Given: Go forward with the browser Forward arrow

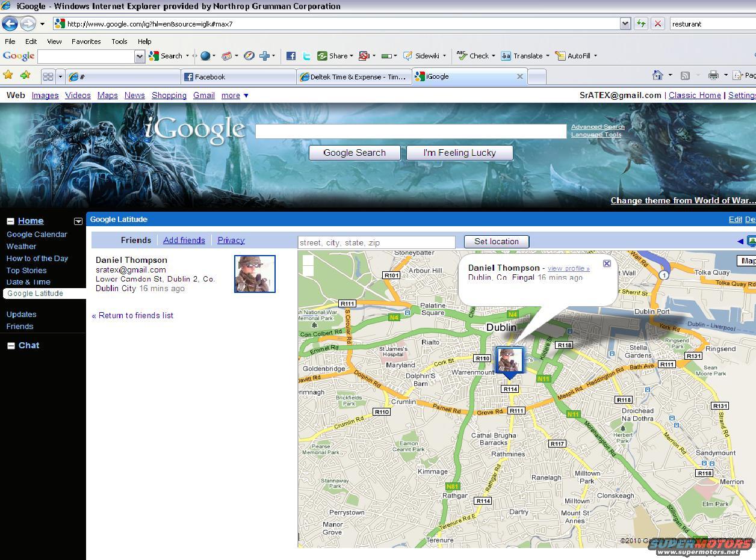Looking at the screenshot, I should pos(28,23).
